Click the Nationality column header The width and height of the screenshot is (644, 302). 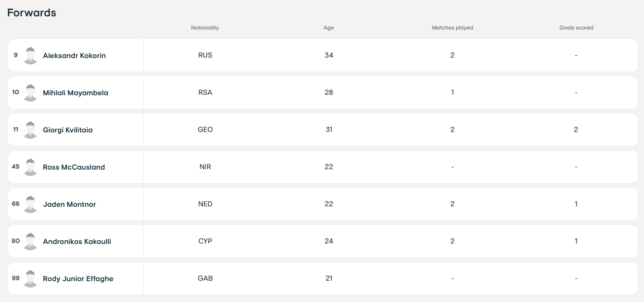pyautogui.click(x=205, y=28)
